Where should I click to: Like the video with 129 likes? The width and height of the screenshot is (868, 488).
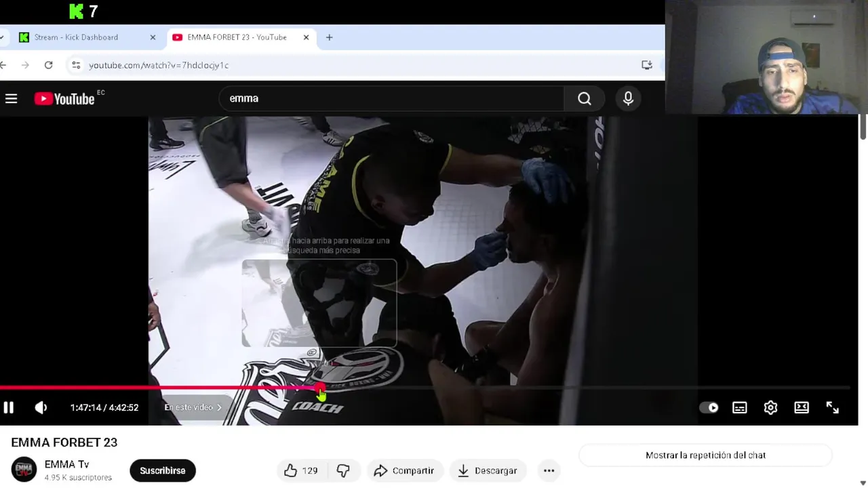point(301,470)
